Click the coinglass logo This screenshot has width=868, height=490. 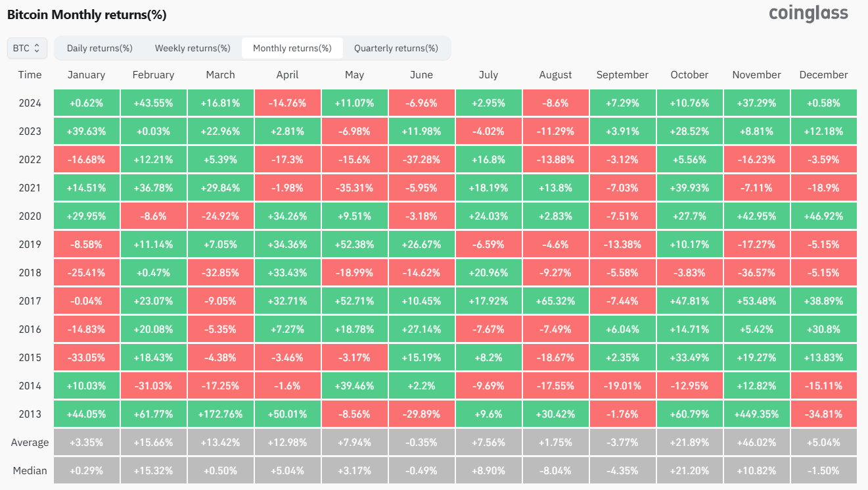[808, 13]
